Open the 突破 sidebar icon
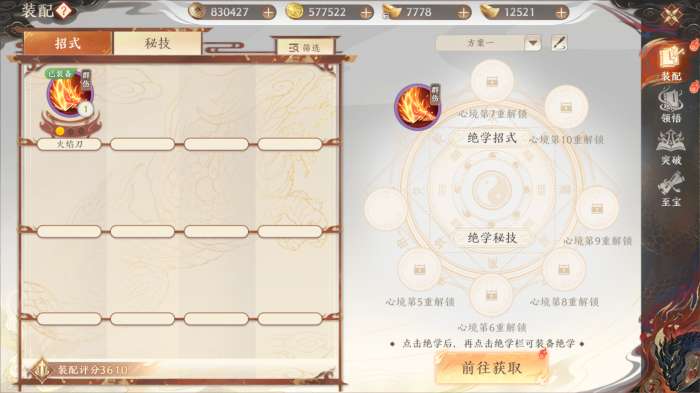Image resolution: width=700 pixels, height=393 pixels. coord(671,148)
